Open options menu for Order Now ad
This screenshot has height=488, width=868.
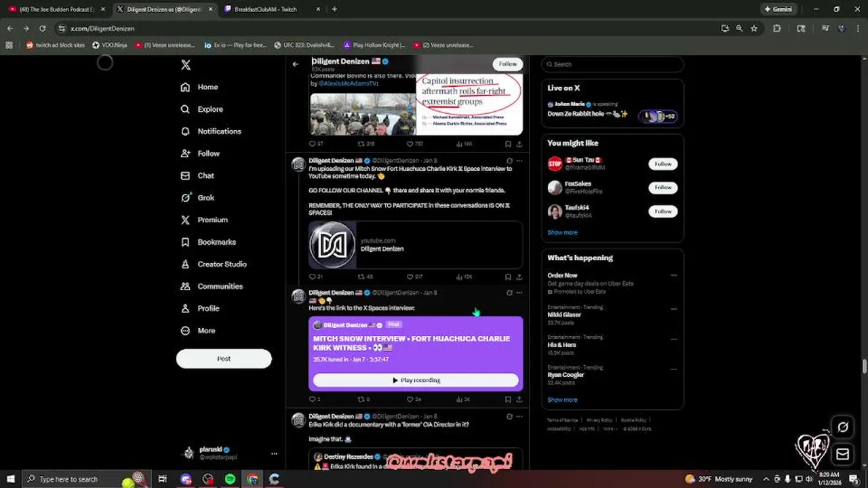pos(673,275)
